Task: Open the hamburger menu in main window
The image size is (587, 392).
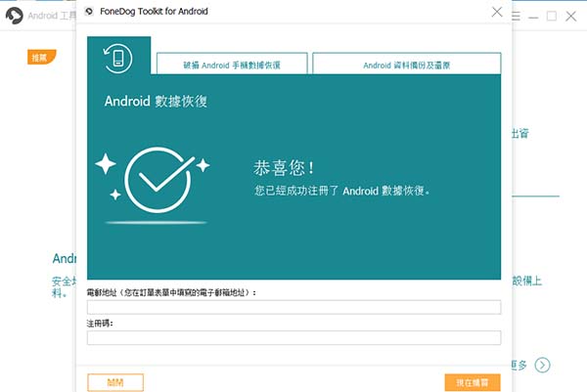Action: click(x=517, y=16)
